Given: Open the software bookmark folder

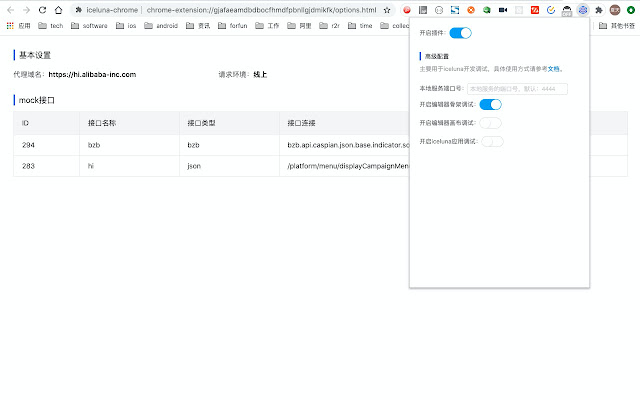Looking at the screenshot, I should tap(89, 26).
